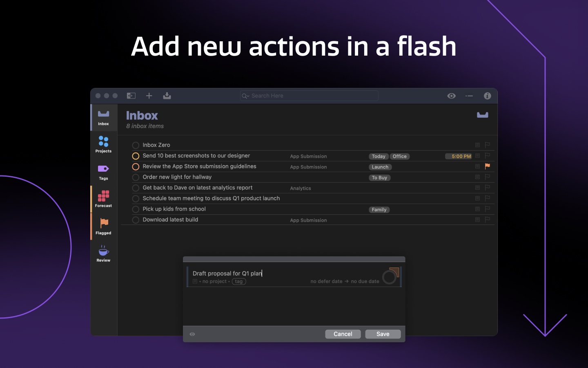Complete the Pick up kids from school task

pos(136,209)
